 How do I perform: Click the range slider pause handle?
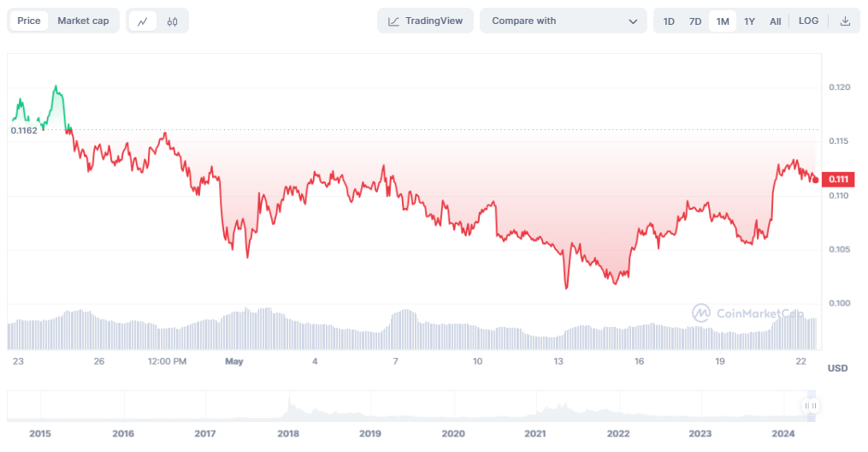[x=810, y=406]
